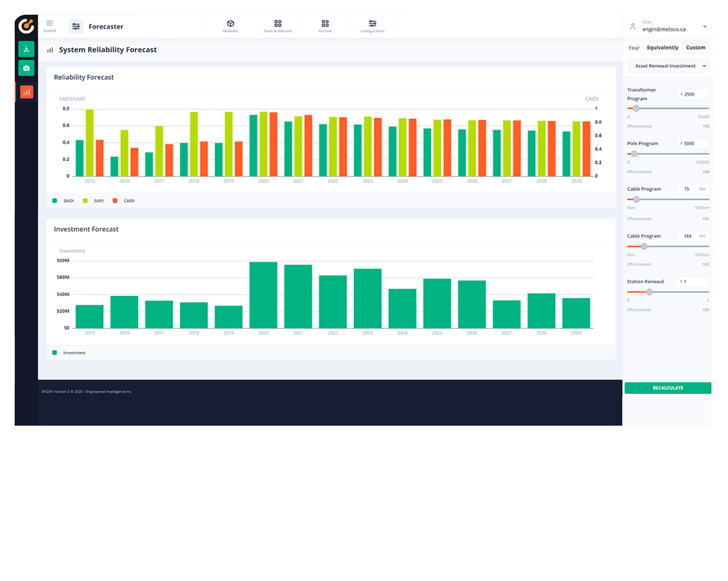Viewport: 728px width, 581px height.
Task: Click the ENGIN logo icon
Action: click(x=26, y=26)
